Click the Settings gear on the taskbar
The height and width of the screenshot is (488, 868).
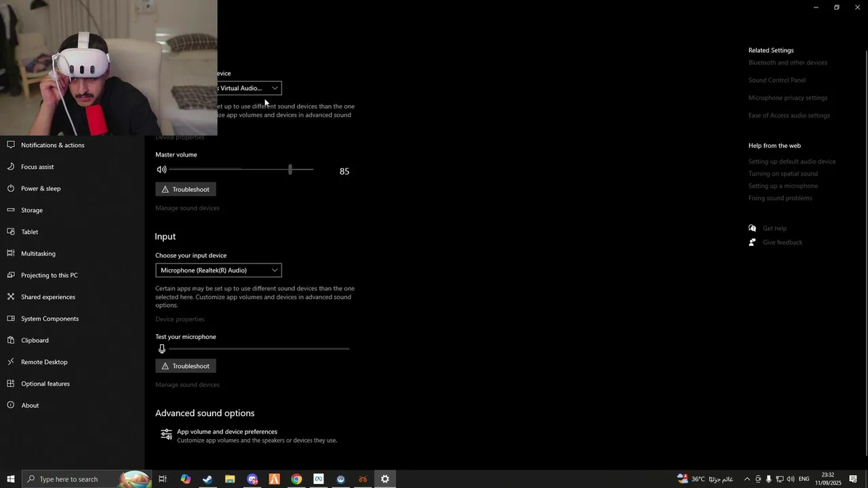point(385,479)
